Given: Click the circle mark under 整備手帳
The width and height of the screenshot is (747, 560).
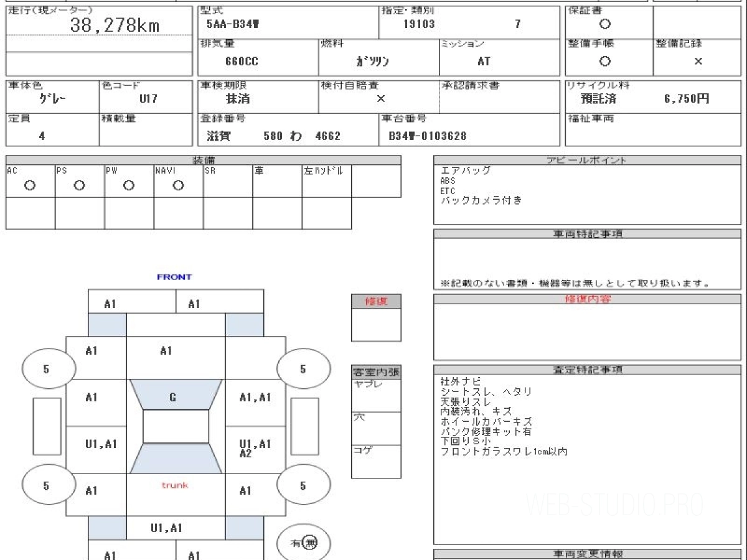Looking at the screenshot, I should pos(604,61).
